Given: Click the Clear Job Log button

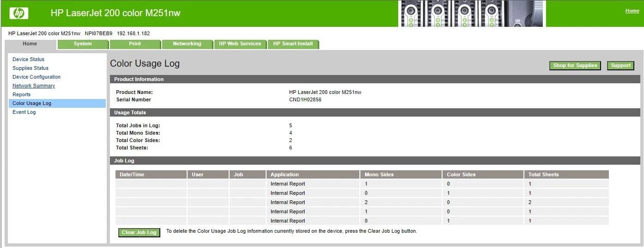Looking at the screenshot, I should (139, 232).
